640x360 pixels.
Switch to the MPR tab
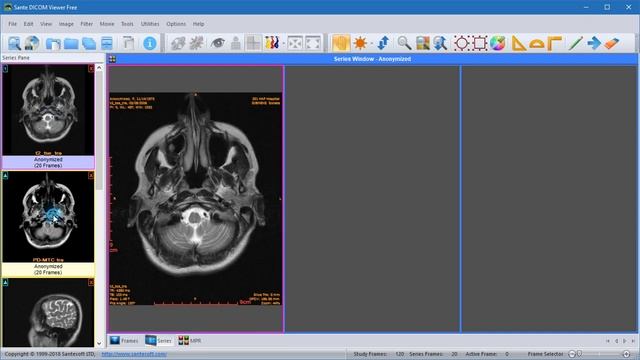pos(190,340)
